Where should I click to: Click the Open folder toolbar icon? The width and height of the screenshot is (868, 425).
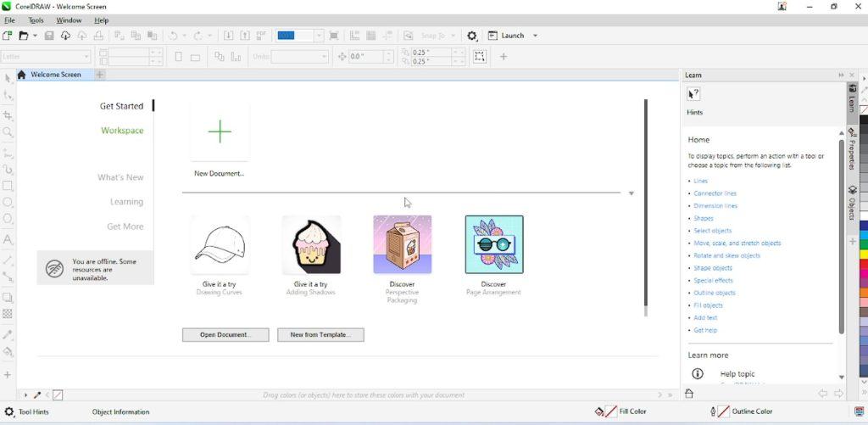click(23, 36)
